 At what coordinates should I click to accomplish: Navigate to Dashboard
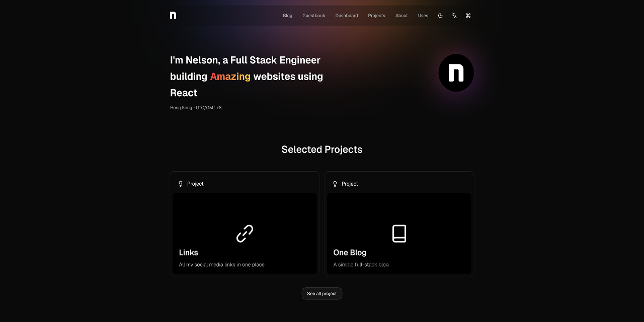point(347,16)
